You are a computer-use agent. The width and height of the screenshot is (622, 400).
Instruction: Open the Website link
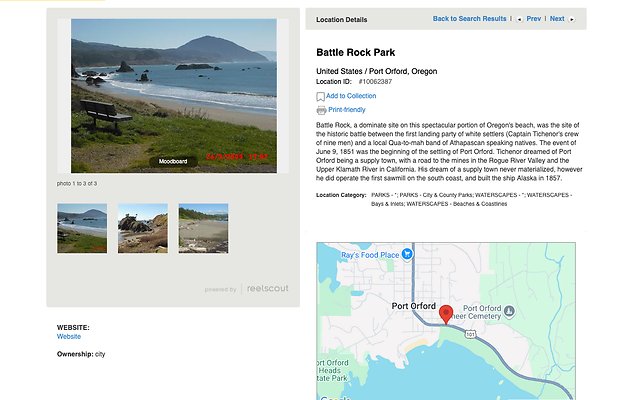[x=68, y=337]
